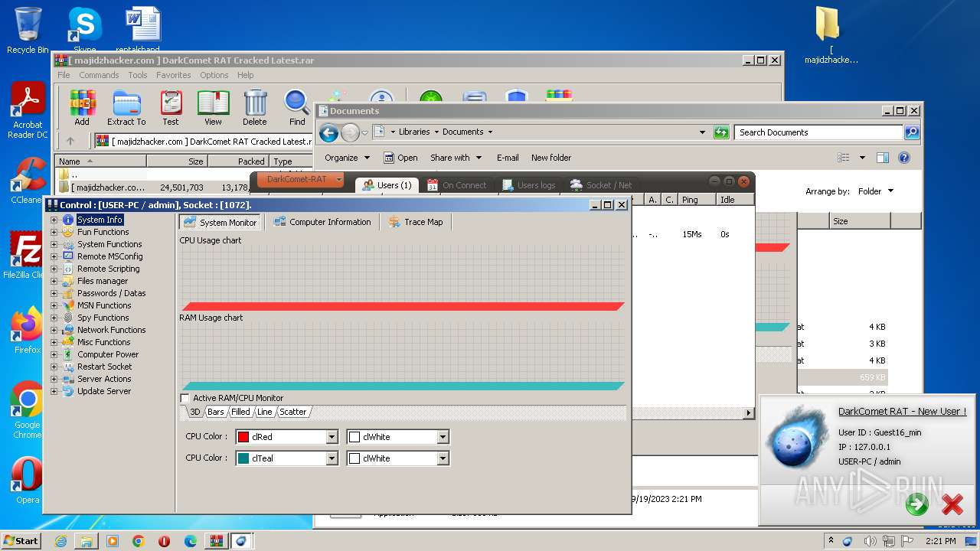This screenshot has height=551, width=980.
Task: Click DarkComet-RAT main button
Action: click(301, 179)
